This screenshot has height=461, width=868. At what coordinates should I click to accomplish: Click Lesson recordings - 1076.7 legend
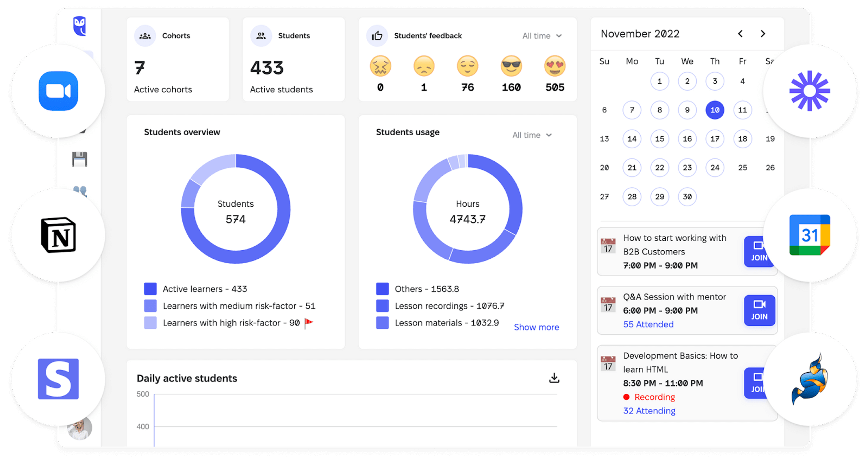[450, 306]
